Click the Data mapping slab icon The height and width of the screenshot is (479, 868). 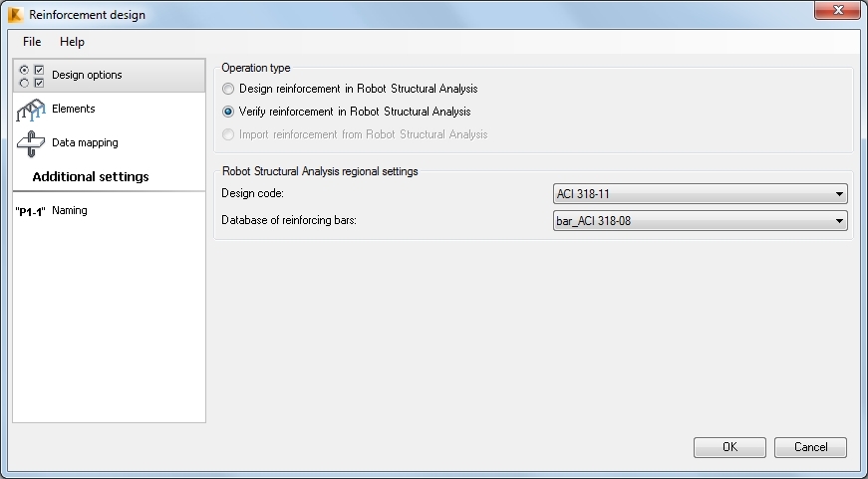click(31, 143)
